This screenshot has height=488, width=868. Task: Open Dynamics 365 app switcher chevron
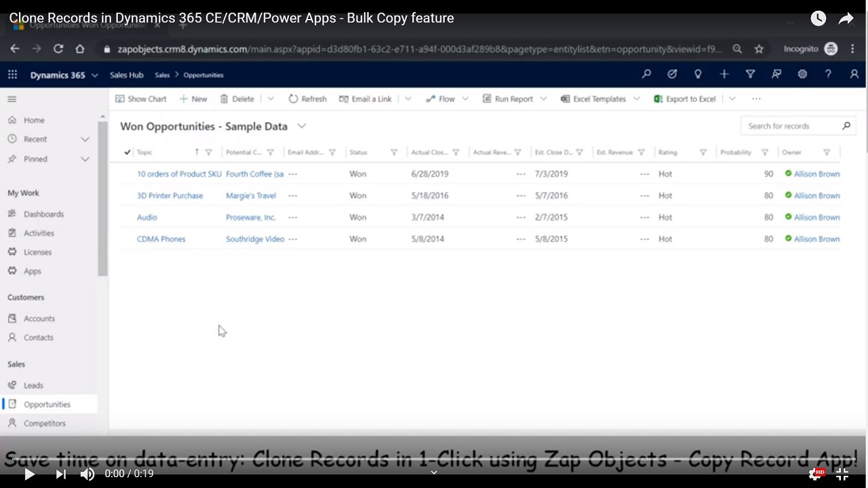94,75
